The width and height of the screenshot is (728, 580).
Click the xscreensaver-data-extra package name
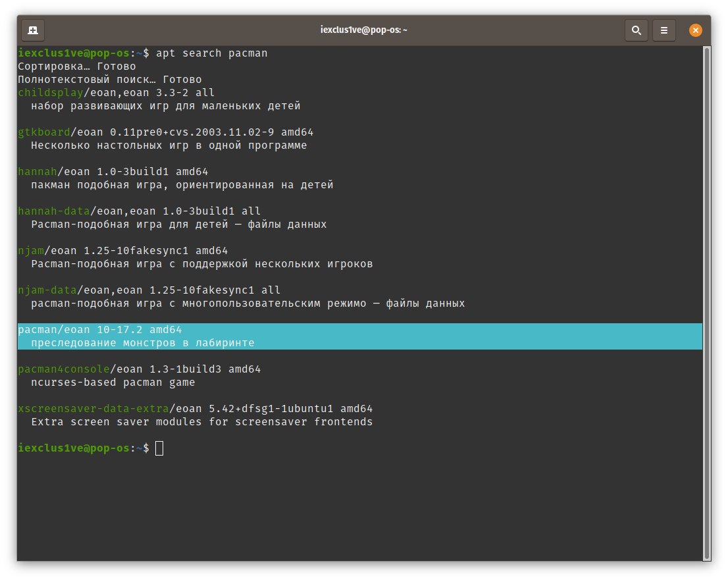pos(93,409)
